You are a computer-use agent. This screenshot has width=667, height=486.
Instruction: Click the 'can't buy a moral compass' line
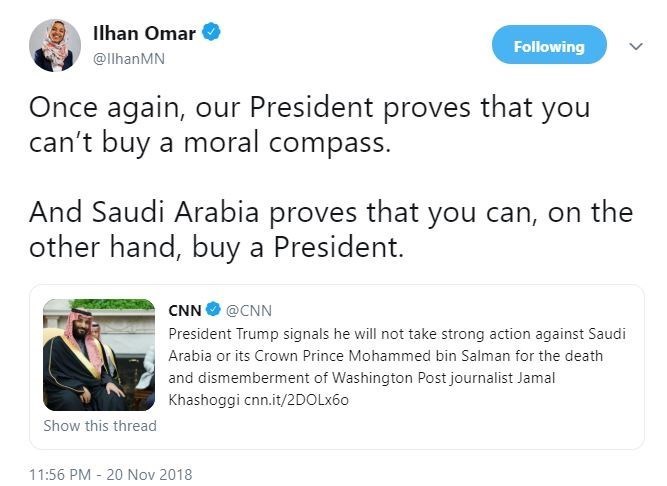coord(208,142)
